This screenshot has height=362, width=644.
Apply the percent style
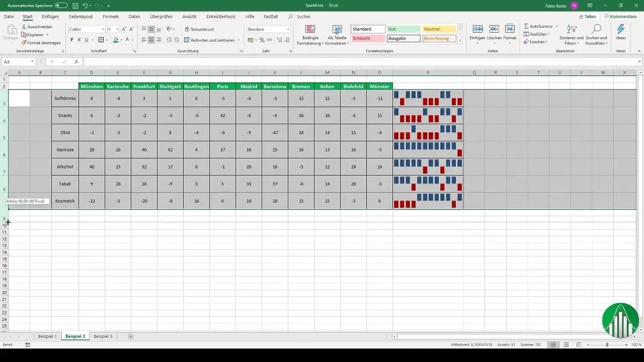click(x=262, y=40)
